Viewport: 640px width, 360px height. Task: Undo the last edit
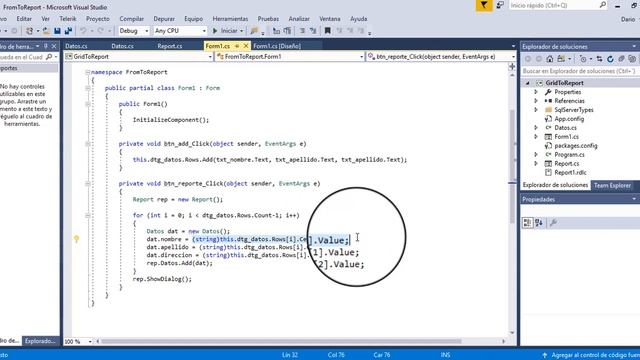click(83, 31)
